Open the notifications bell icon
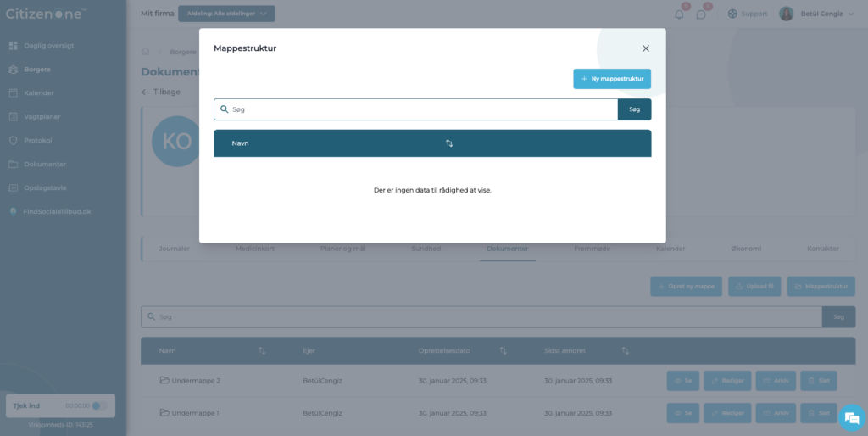 click(679, 14)
